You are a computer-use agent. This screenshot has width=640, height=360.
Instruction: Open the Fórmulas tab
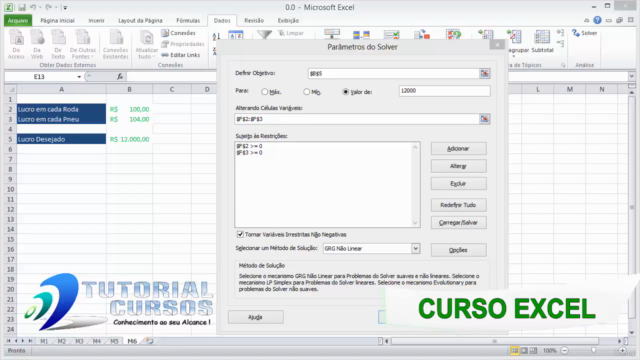pos(188,20)
